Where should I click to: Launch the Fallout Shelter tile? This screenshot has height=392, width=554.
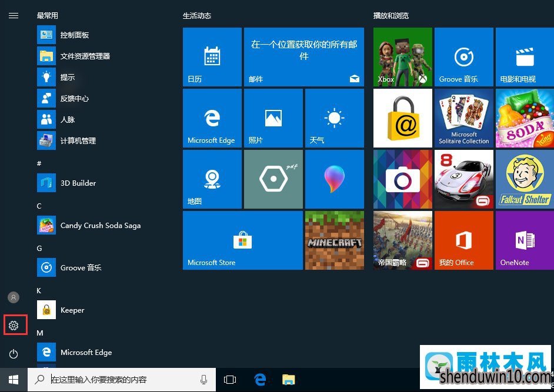tap(525, 179)
